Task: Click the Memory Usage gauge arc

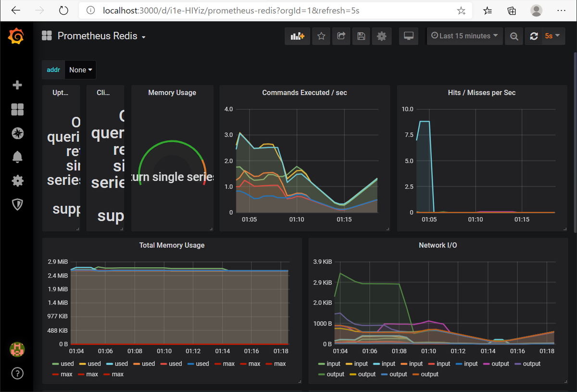Action: [x=172, y=163]
